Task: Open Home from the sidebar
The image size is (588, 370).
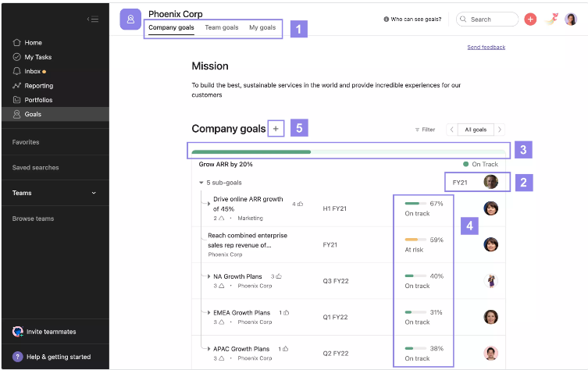Action: click(33, 43)
